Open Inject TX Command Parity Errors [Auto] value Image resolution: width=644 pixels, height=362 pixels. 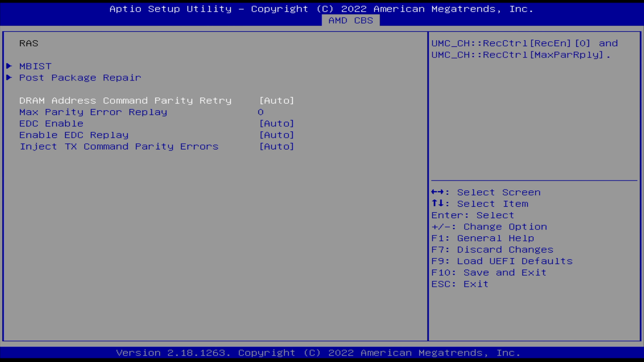click(x=277, y=146)
